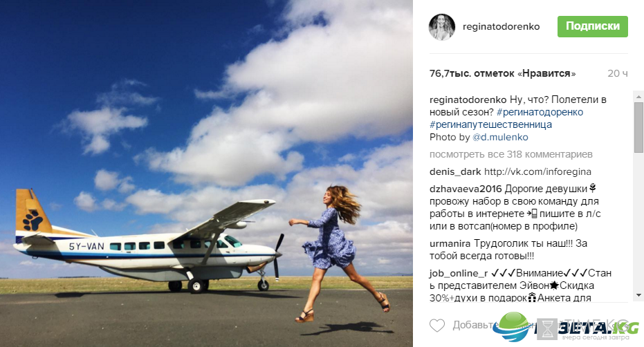Open the #регинапутешественница hashtag
644x347 pixels.
click(490, 124)
